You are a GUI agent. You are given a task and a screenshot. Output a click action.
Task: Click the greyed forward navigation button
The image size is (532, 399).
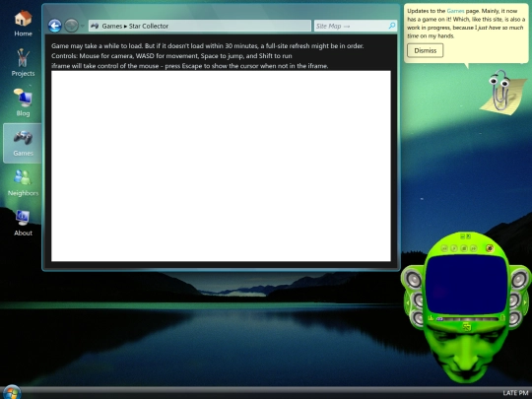[x=71, y=26]
